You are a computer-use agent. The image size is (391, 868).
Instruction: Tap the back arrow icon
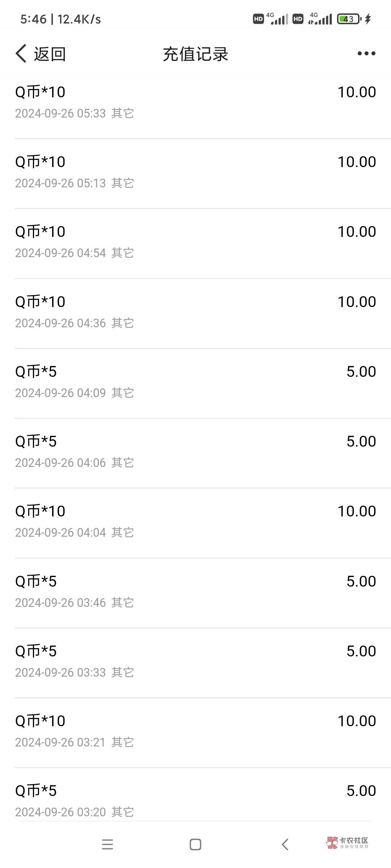pyautogui.click(x=21, y=54)
